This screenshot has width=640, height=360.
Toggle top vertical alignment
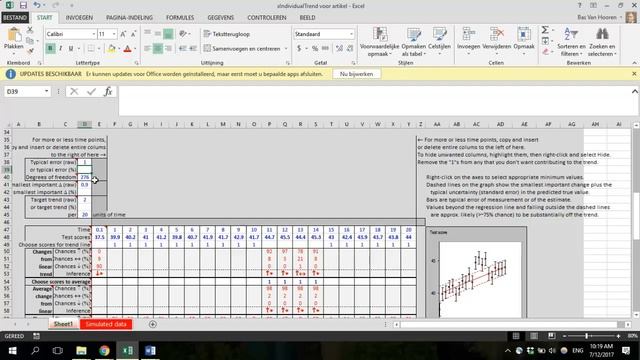coord(147,34)
